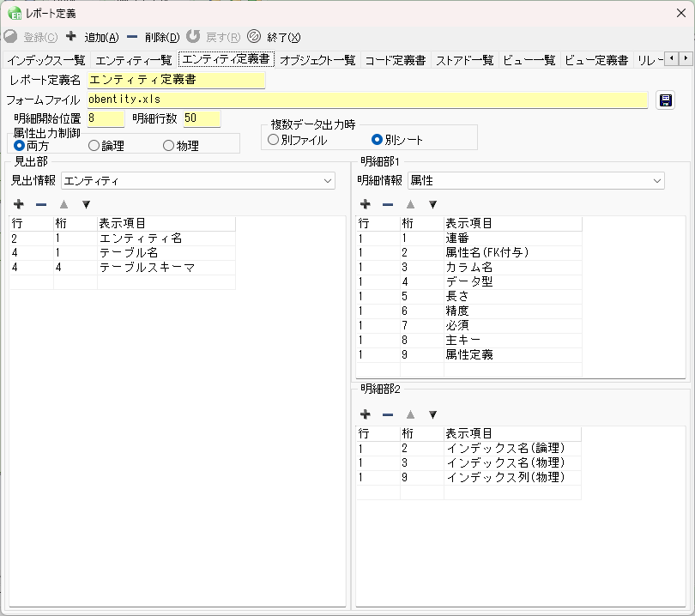Click the 登録(C) register button
This screenshot has height=616, width=695.
point(31,37)
